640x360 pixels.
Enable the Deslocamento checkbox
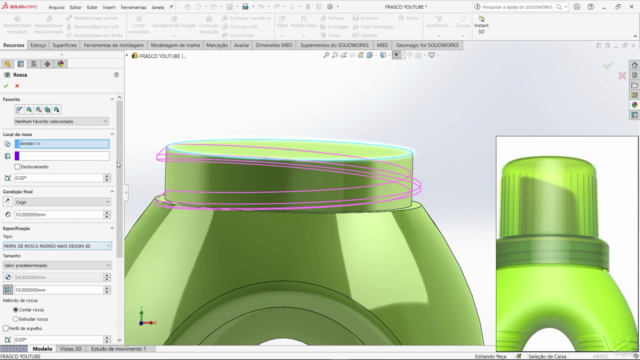[17, 167]
